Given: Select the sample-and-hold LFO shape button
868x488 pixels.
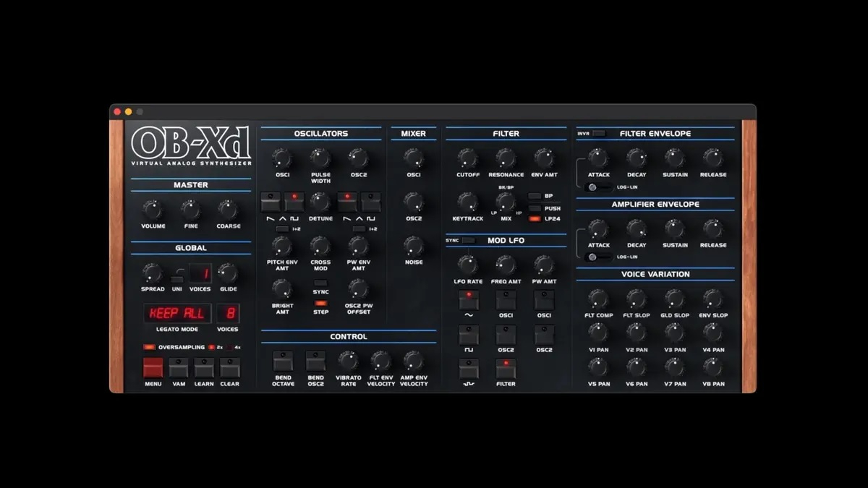Looking at the screenshot, I should coord(468,369).
